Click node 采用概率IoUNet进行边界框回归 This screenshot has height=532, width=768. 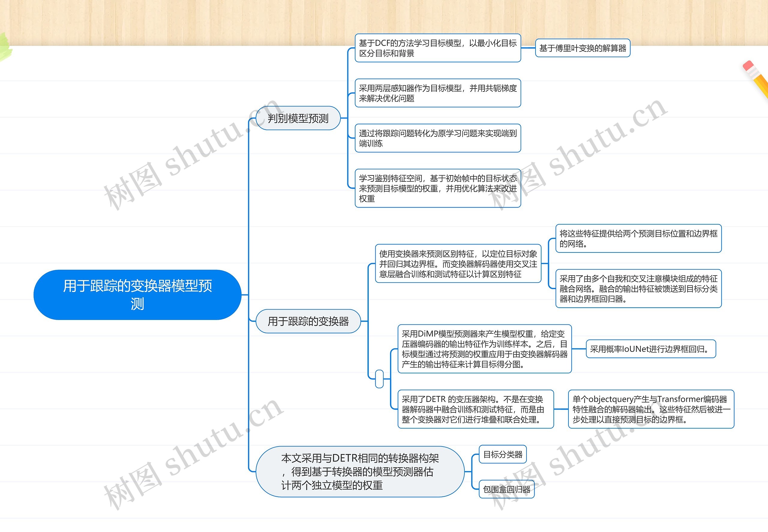pyautogui.click(x=651, y=349)
